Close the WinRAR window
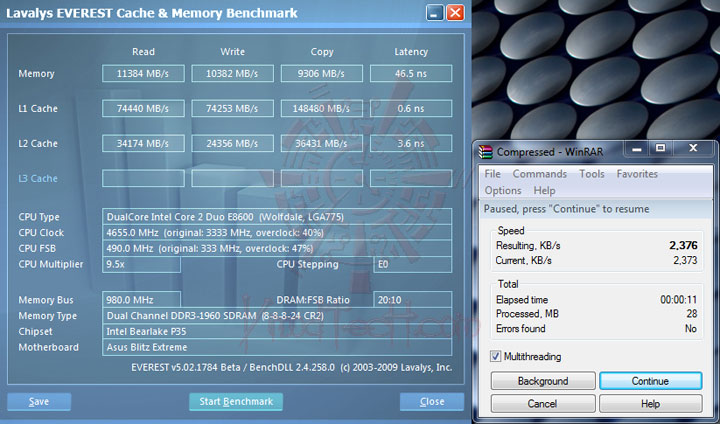 coord(693,148)
